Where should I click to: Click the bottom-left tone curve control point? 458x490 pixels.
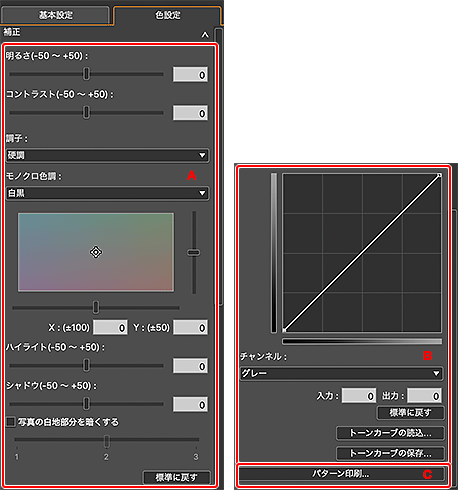pyautogui.click(x=284, y=330)
